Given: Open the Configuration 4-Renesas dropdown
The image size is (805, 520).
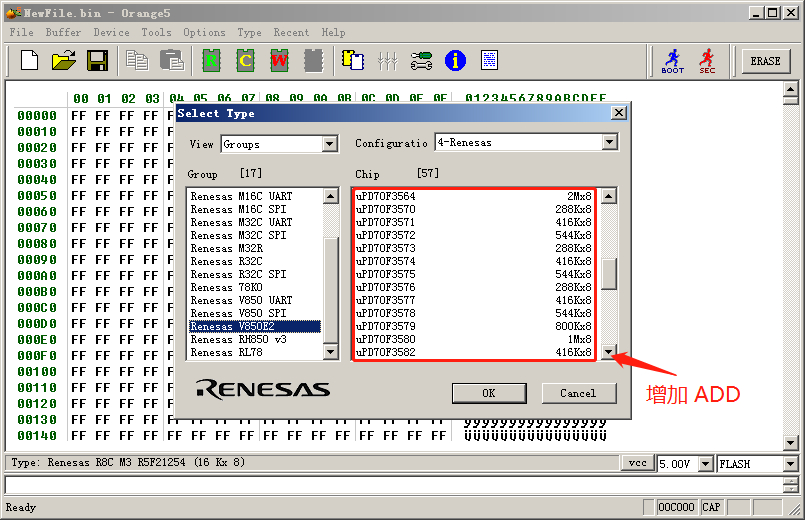Looking at the screenshot, I should [x=610, y=143].
